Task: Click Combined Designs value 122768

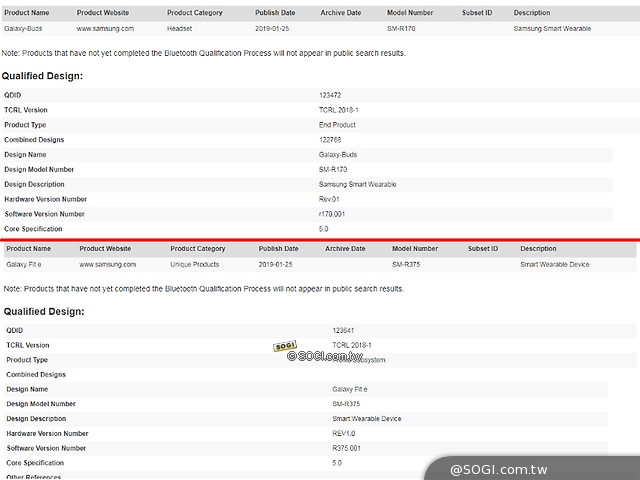Action: coord(330,140)
